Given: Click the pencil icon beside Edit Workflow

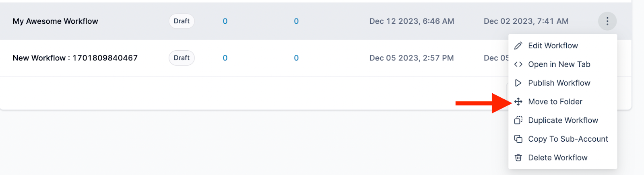Looking at the screenshot, I should (x=518, y=46).
